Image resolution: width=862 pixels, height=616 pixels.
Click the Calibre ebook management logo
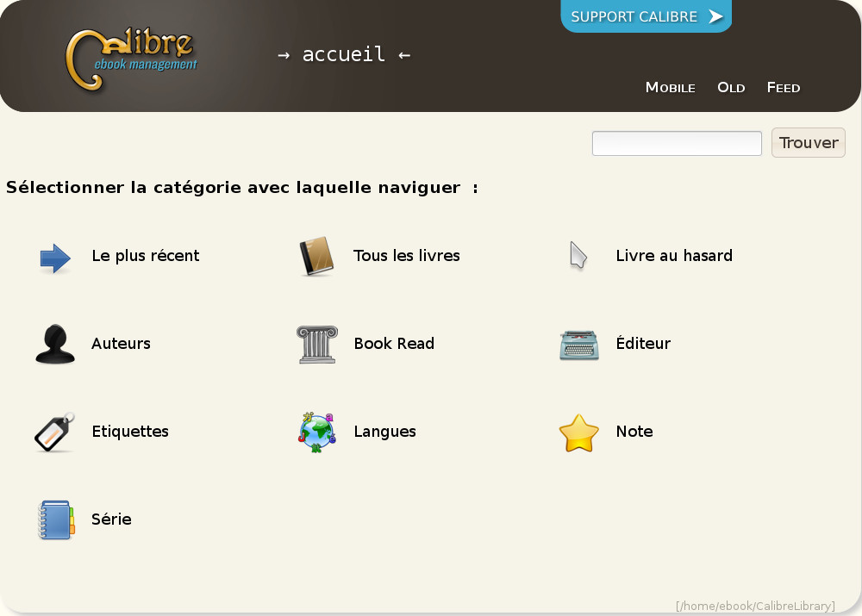pyautogui.click(x=131, y=56)
